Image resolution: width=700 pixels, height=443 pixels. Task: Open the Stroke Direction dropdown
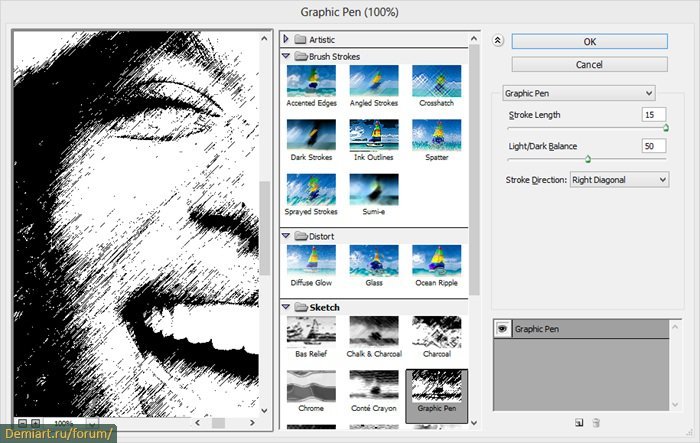618,179
